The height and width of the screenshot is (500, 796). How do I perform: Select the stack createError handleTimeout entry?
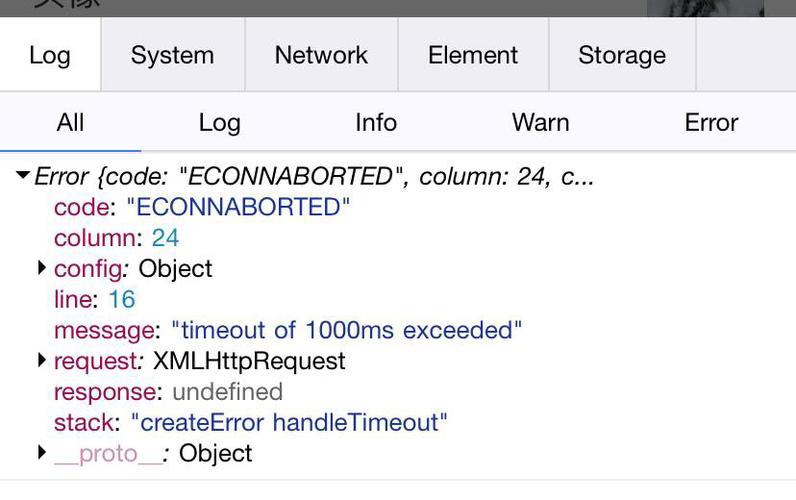tap(251, 422)
